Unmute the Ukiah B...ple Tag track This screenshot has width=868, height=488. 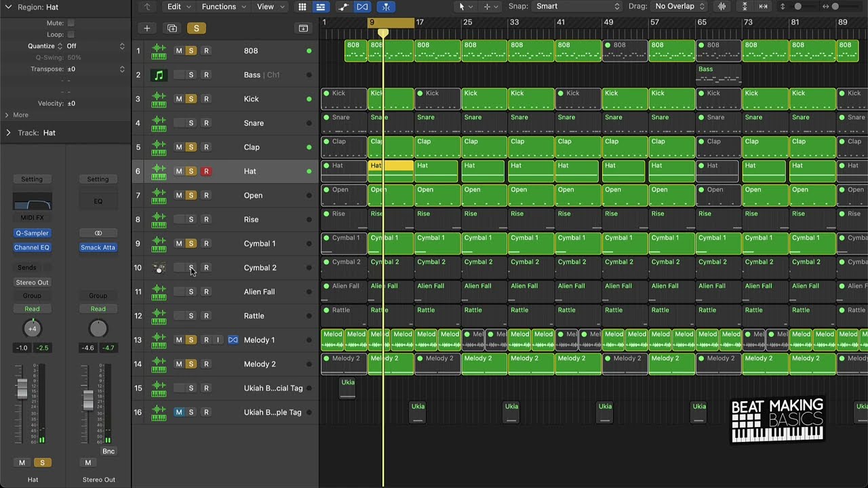click(179, 412)
